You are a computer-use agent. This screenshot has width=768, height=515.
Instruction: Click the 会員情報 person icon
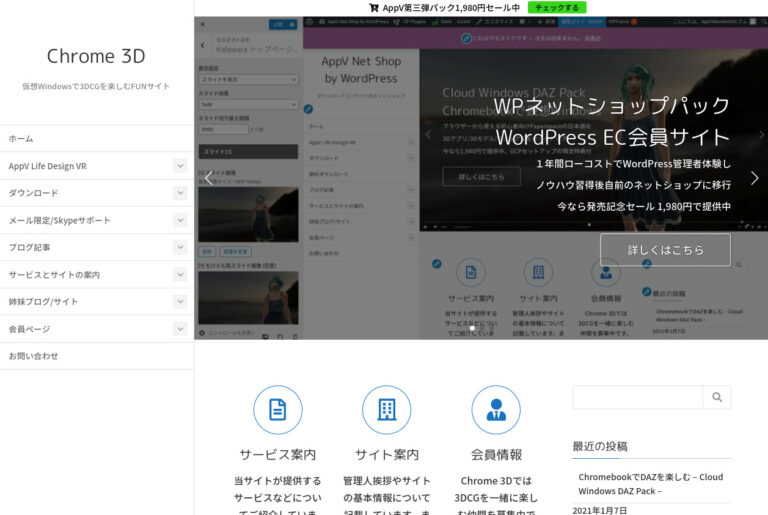click(x=496, y=410)
